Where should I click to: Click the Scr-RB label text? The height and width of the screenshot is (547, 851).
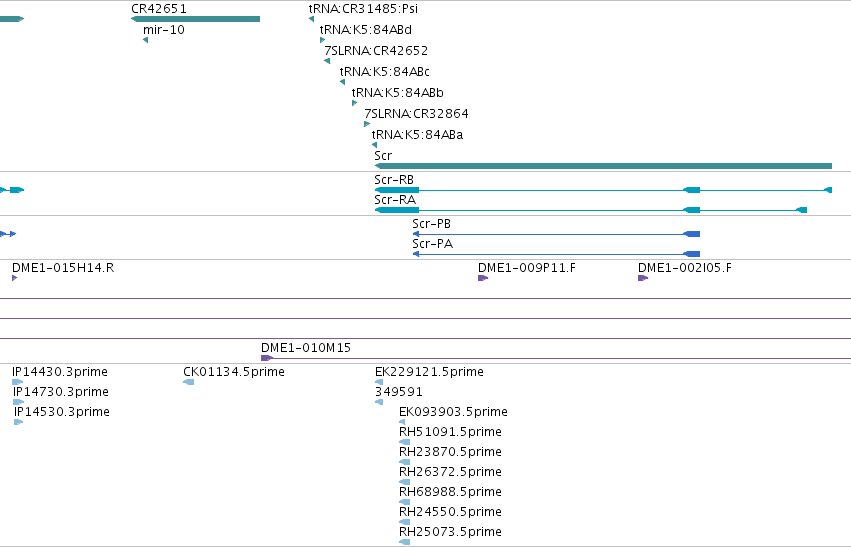pyautogui.click(x=394, y=180)
